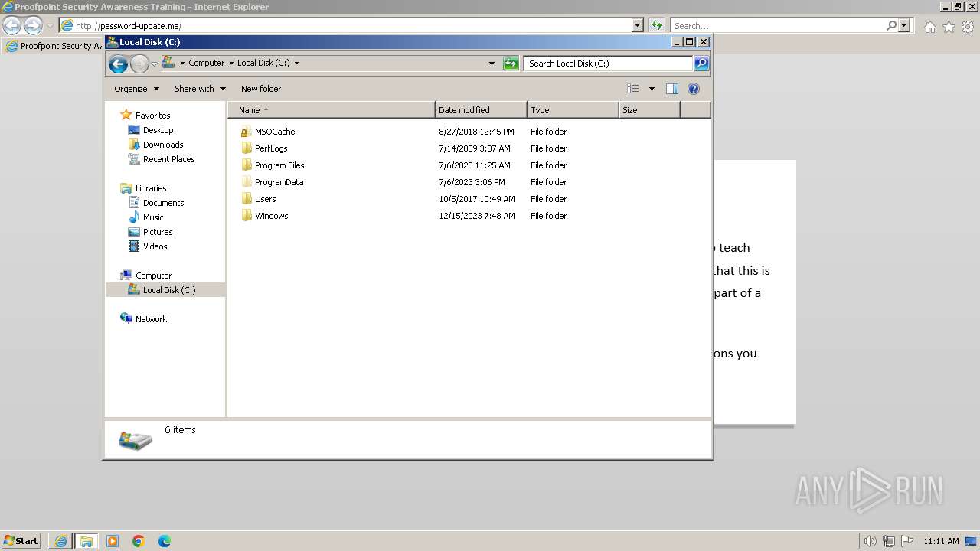The width and height of the screenshot is (980, 551).
Task: Click the IE Favorites star icon
Action: click(949, 27)
